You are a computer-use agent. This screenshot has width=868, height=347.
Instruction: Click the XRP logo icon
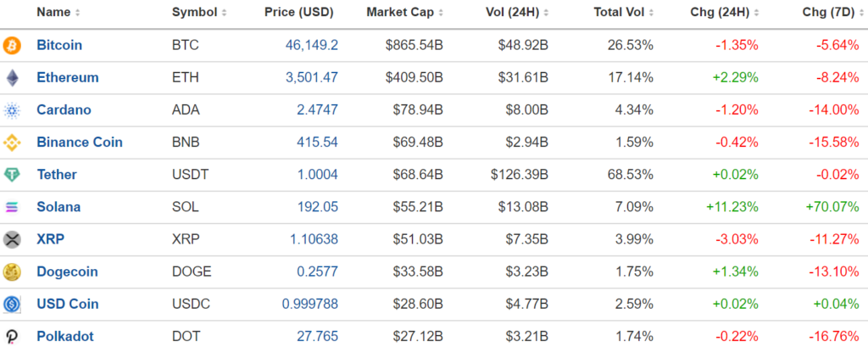tap(12, 239)
